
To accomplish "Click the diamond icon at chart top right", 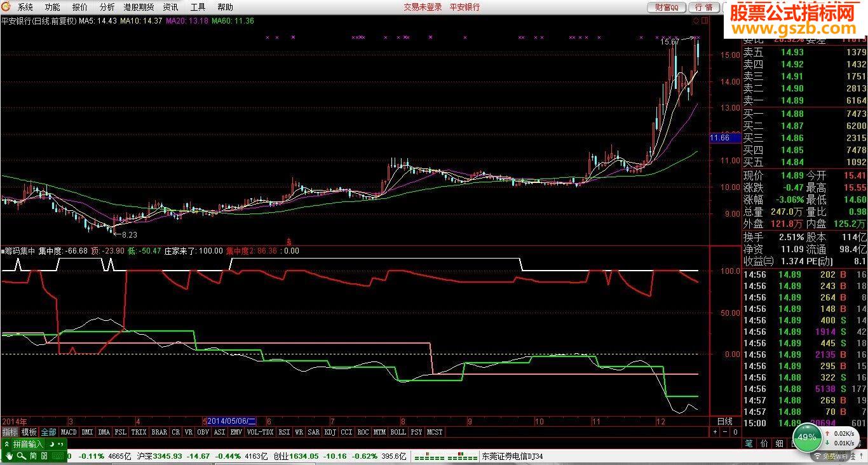I will (696, 21).
